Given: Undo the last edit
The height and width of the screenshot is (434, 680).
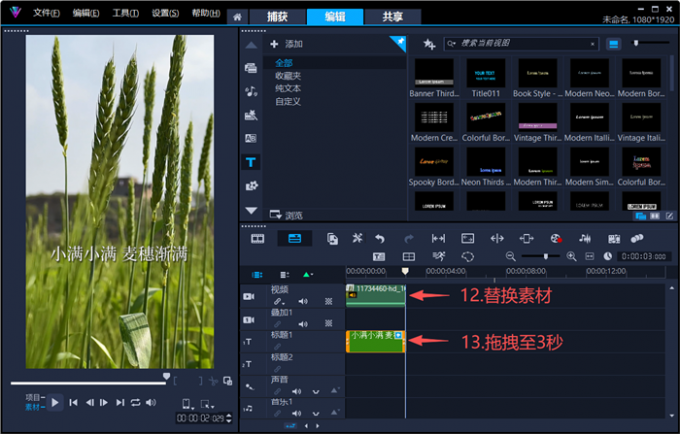Looking at the screenshot, I should click(x=380, y=238).
